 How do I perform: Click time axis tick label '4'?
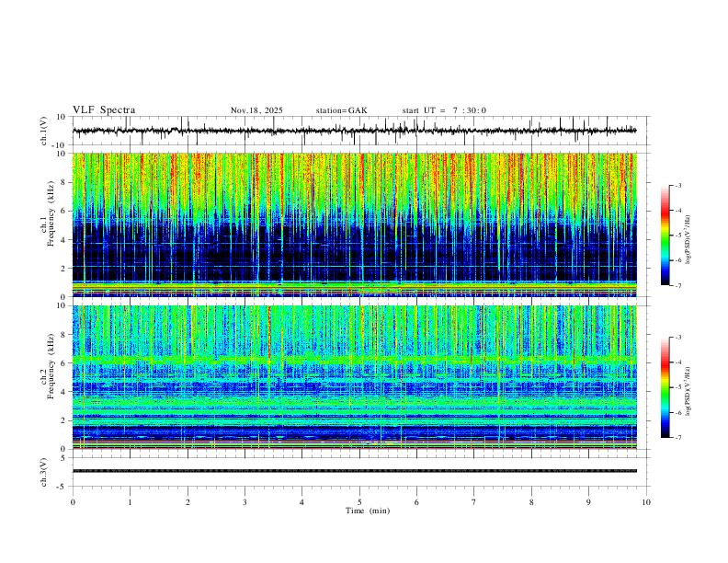(x=302, y=502)
